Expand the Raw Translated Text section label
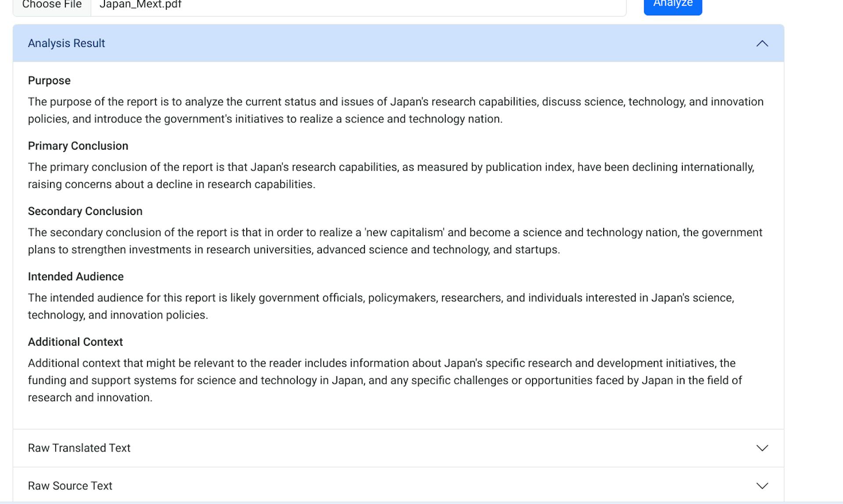This screenshot has height=504, width=843. tap(79, 448)
